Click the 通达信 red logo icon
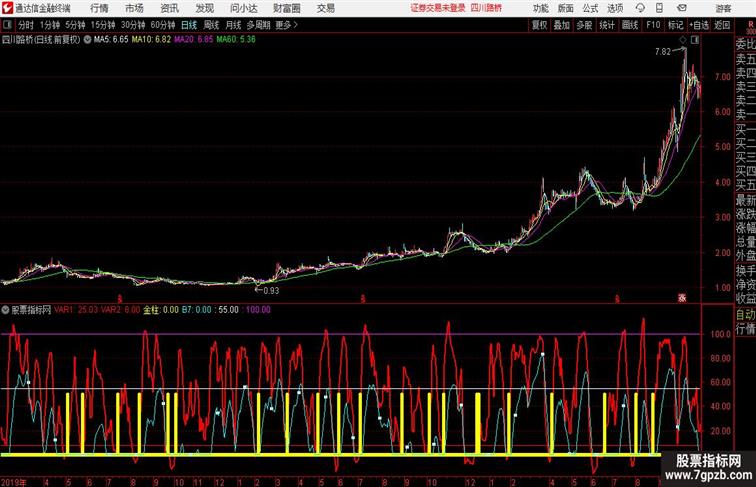This screenshot has width=756, height=487. 7,8
